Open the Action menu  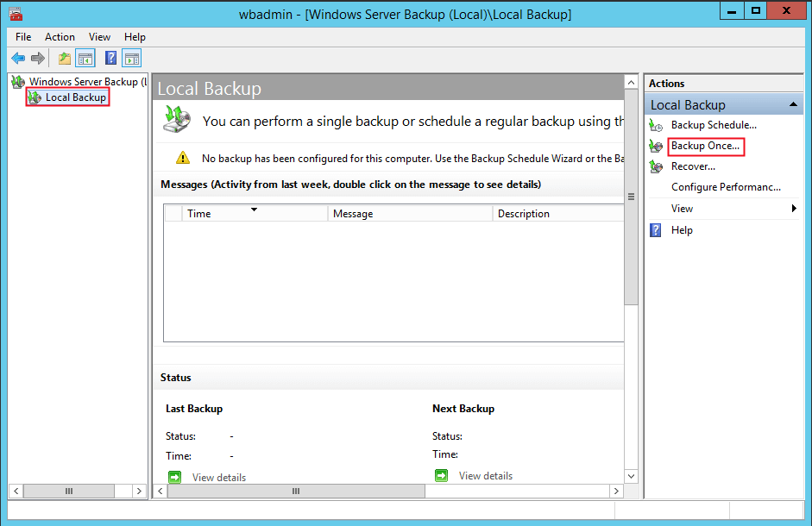[60, 37]
